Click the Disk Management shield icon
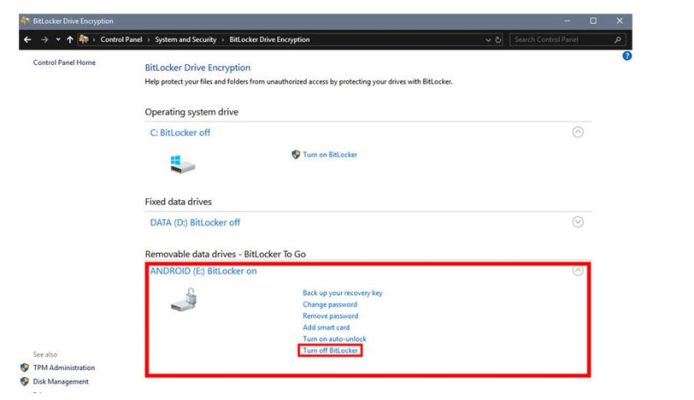The image size is (694, 400). (24, 381)
